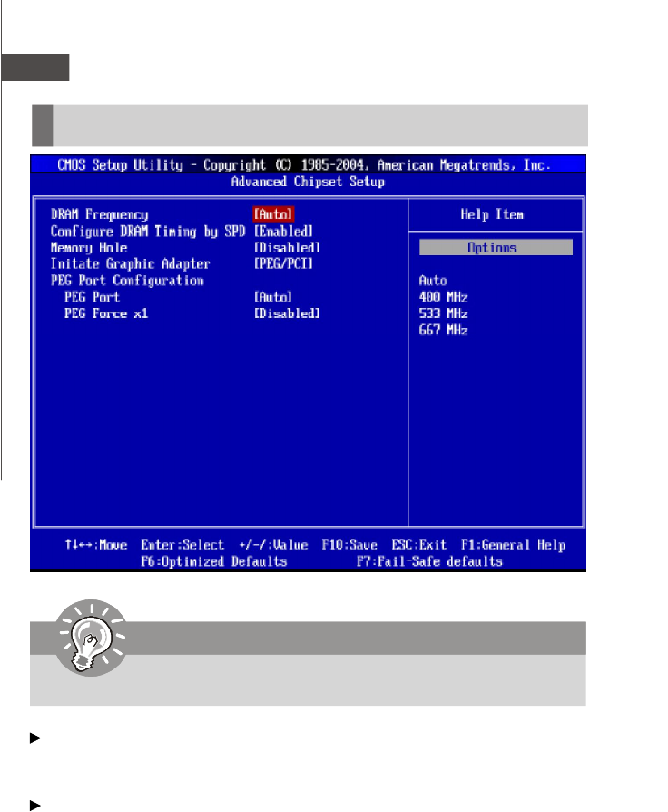This screenshot has height=812, width=668.
Task: Choose the 400 MHz option
Action: [x=444, y=297]
